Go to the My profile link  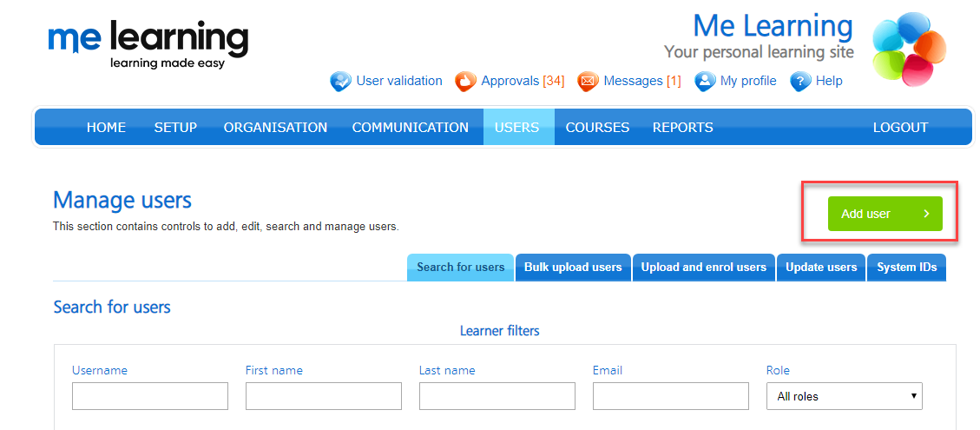coord(748,81)
